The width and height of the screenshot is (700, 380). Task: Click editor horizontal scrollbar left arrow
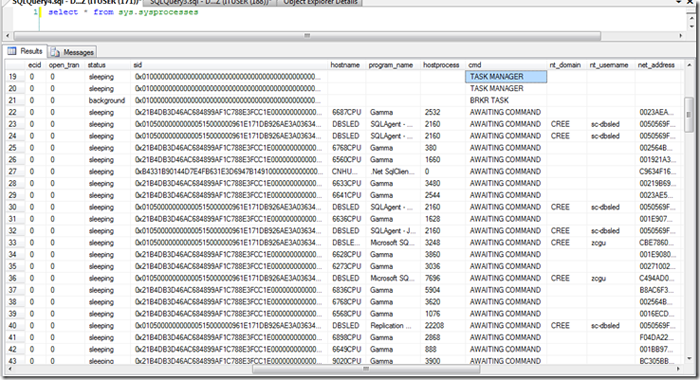click(x=7, y=35)
